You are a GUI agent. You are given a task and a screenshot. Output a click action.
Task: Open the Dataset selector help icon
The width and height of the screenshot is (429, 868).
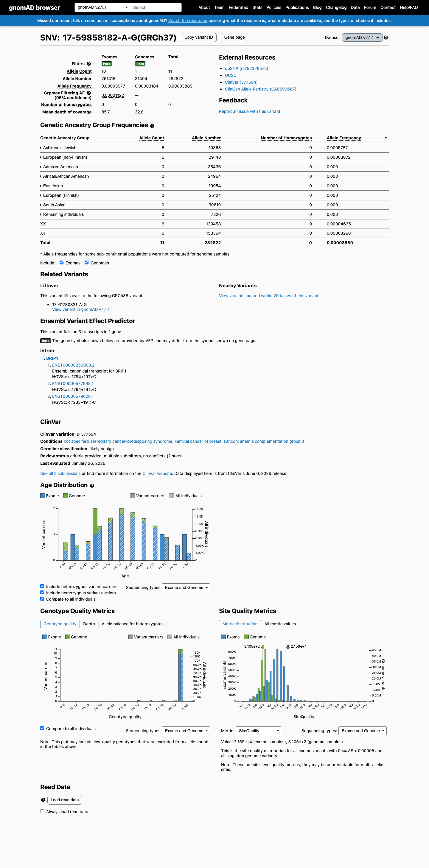386,38
